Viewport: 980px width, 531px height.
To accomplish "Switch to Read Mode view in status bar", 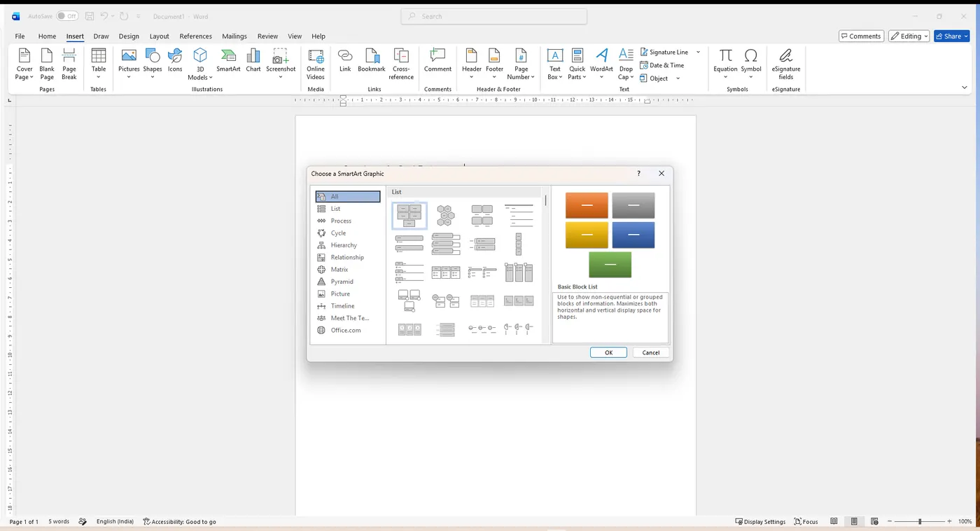I will coord(834,521).
